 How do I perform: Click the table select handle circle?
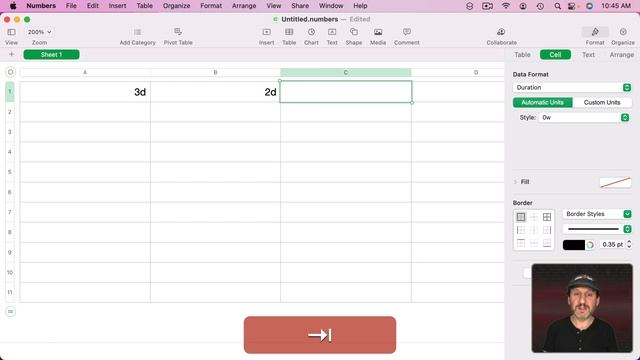pyautogui.click(x=10, y=72)
